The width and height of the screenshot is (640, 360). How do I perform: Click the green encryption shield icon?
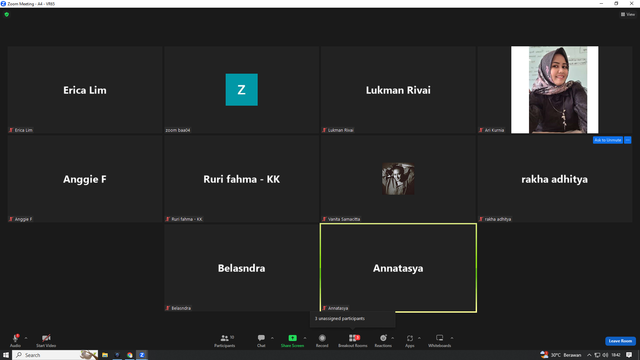[7, 14]
